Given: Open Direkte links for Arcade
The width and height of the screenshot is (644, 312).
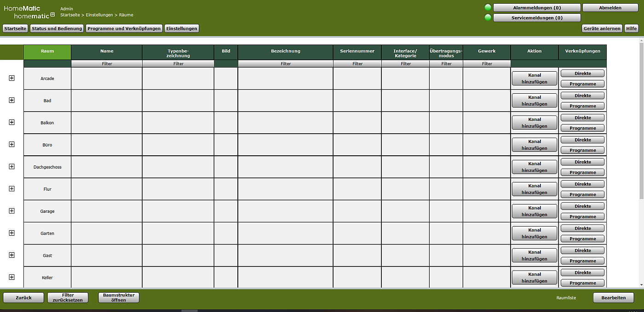Looking at the screenshot, I should click(x=583, y=74).
